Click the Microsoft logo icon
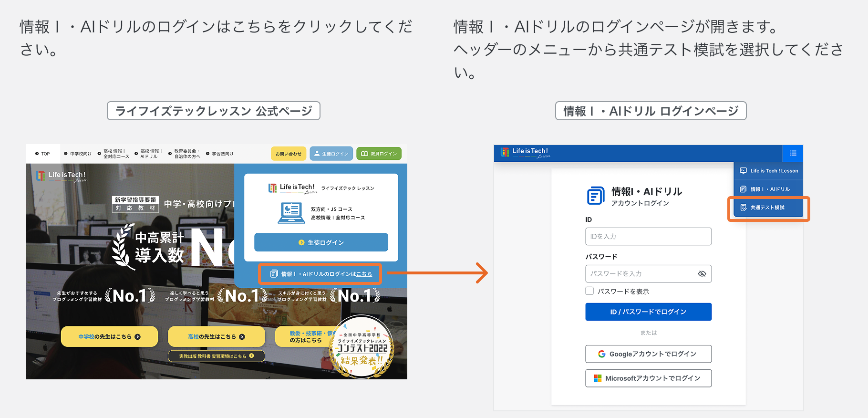Image resolution: width=868 pixels, height=418 pixels. pyautogui.click(x=598, y=378)
